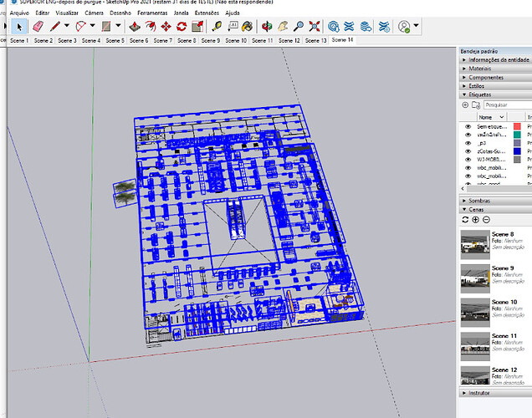Choose the Paint Bucket tool
Screen dimensions: 532x418
248,27
